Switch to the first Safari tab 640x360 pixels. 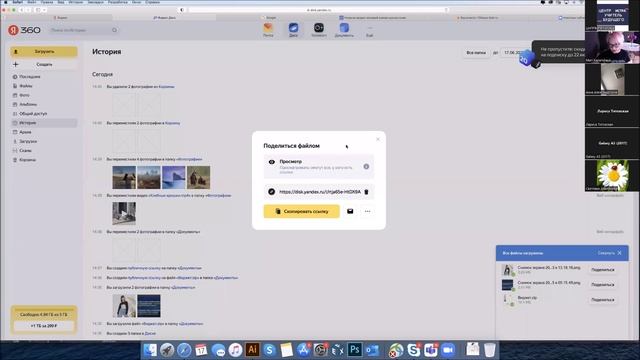(60, 18)
